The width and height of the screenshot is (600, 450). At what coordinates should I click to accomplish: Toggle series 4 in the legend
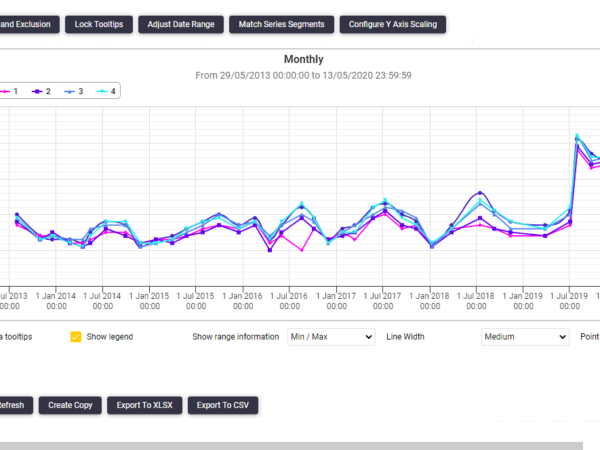coord(106,91)
